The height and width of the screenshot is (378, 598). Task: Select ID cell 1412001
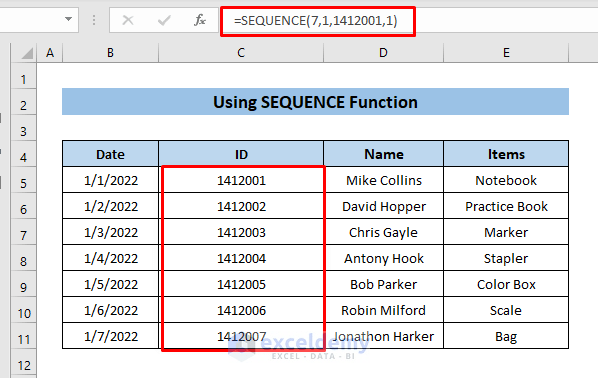(241, 180)
